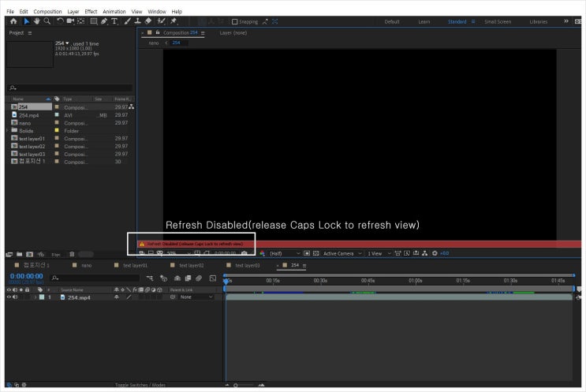Click the new composition icon in Project panel
The width and height of the screenshot is (586, 392).
(29, 254)
